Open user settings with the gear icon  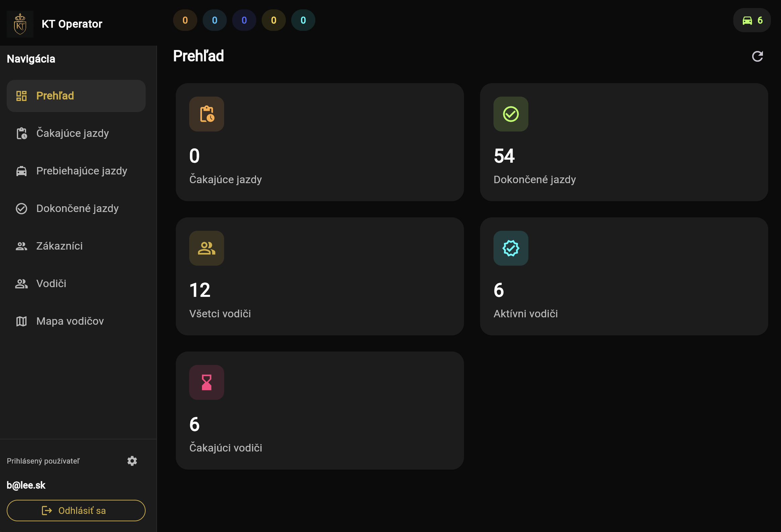click(132, 461)
